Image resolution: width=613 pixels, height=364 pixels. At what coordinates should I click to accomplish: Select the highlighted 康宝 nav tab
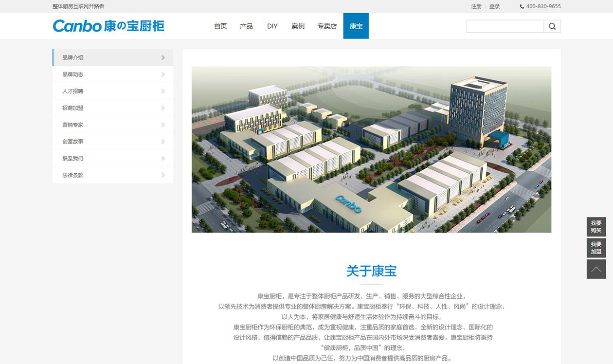tap(356, 26)
